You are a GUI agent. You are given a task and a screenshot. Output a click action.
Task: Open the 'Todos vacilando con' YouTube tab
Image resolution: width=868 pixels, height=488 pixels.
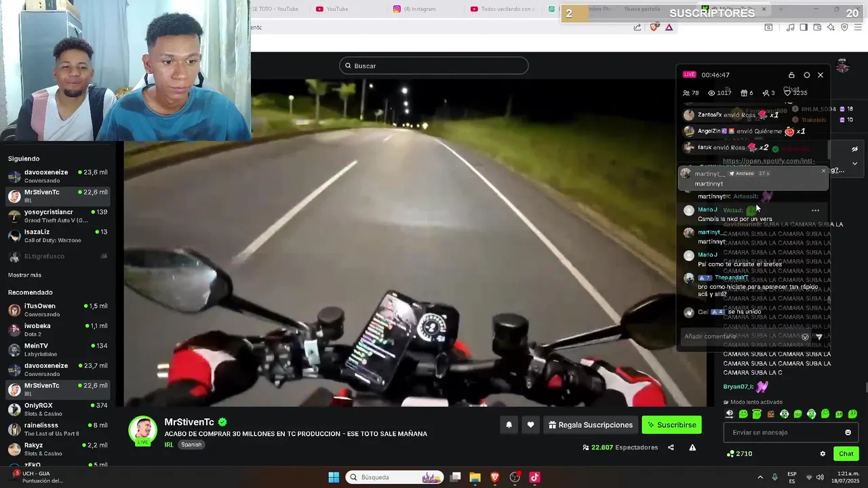pos(502,9)
